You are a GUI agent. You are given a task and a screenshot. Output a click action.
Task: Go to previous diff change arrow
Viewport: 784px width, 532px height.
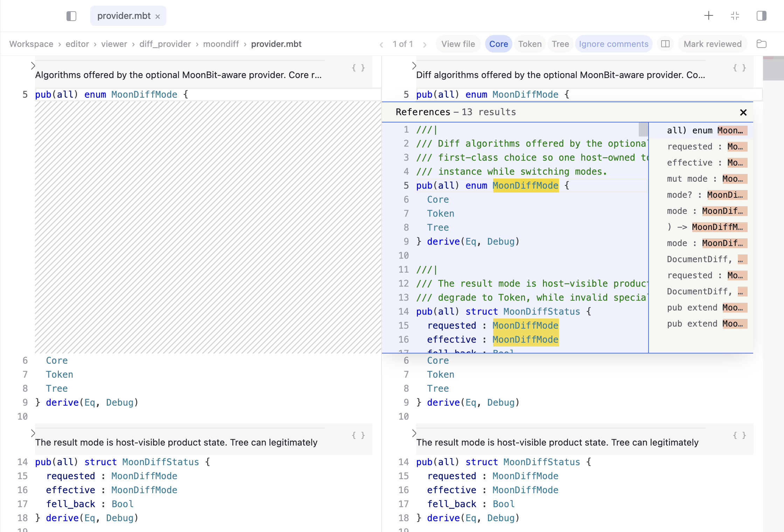(x=381, y=44)
